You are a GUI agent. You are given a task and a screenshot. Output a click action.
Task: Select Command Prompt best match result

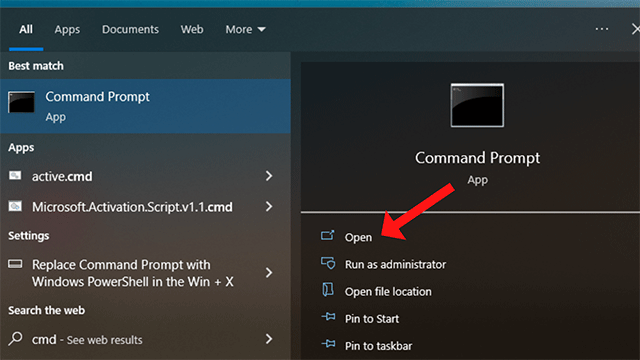[145, 106]
